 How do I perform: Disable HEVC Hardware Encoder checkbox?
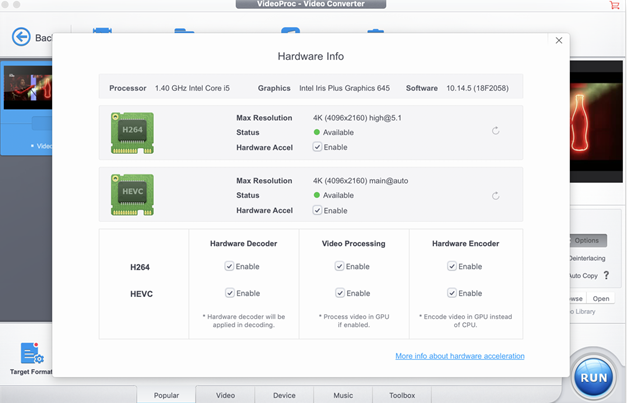click(452, 293)
